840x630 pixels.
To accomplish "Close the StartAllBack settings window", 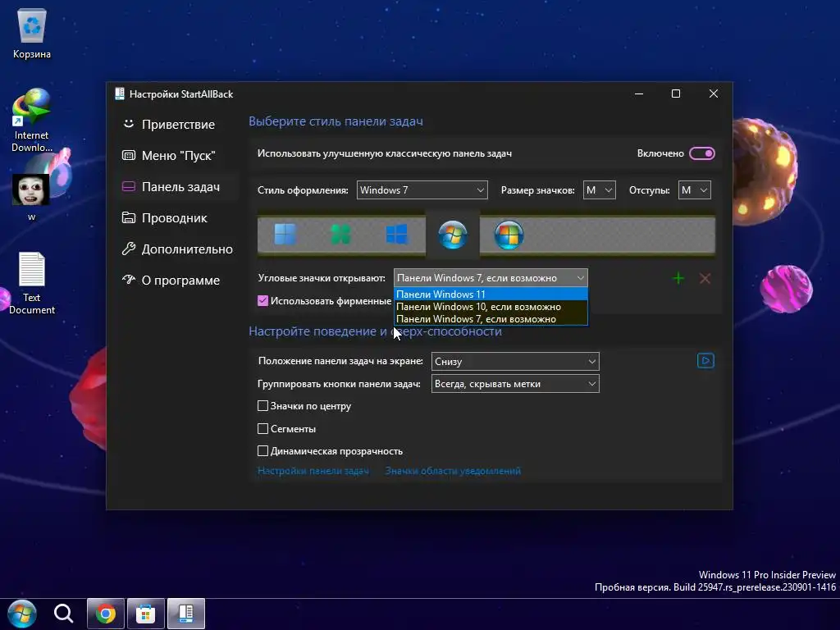I will point(714,94).
